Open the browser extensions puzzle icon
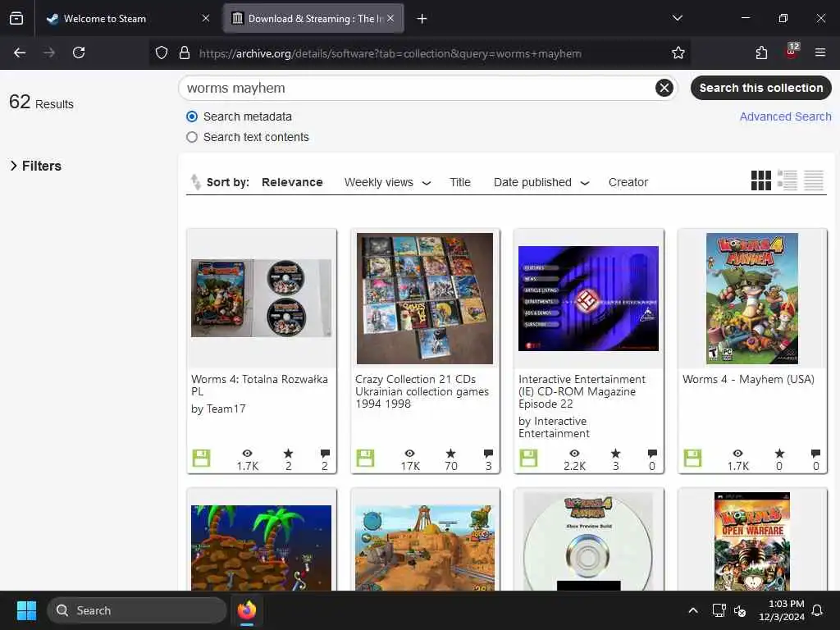Screen dimensions: 840x630 (x=761, y=52)
